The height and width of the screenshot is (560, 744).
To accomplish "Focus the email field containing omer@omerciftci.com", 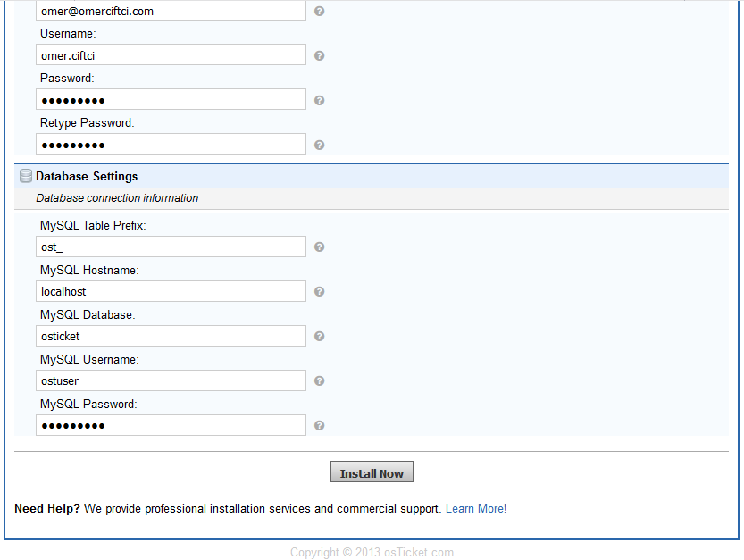I will pyautogui.click(x=171, y=12).
